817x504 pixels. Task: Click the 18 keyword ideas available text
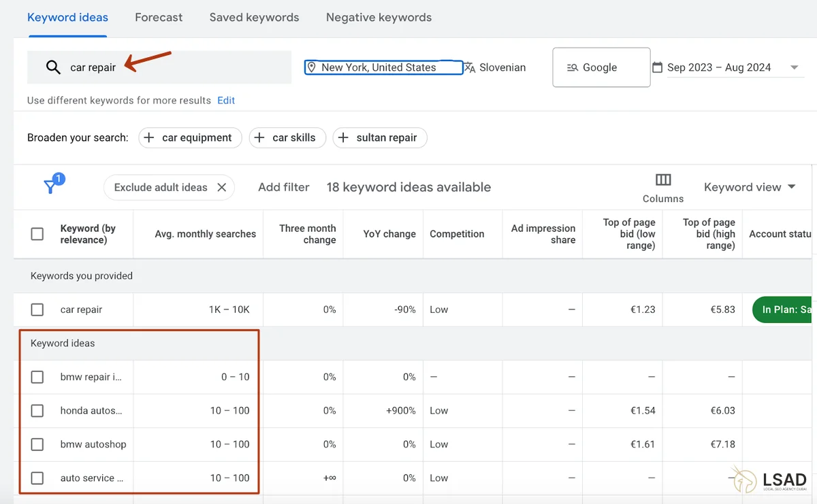pyautogui.click(x=408, y=187)
